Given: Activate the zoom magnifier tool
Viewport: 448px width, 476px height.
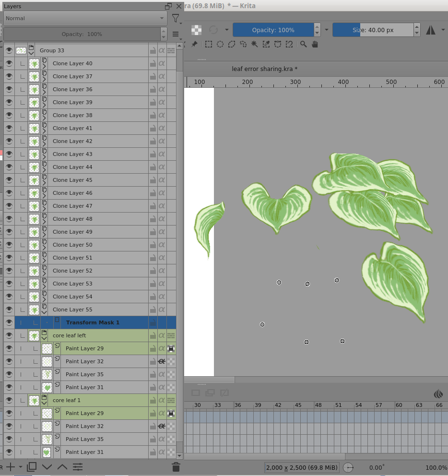Looking at the screenshot, I should (x=304, y=44).
